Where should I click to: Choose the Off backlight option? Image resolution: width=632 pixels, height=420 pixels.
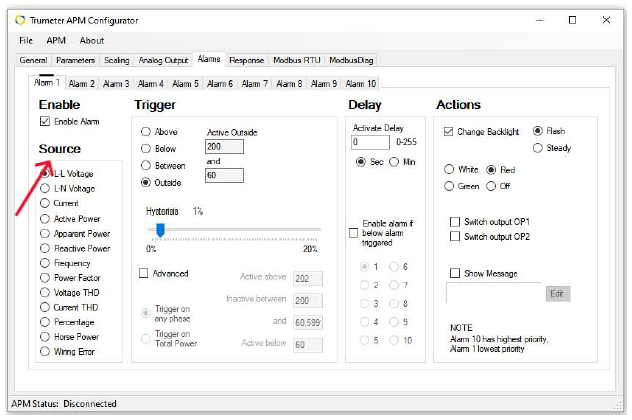491,186
